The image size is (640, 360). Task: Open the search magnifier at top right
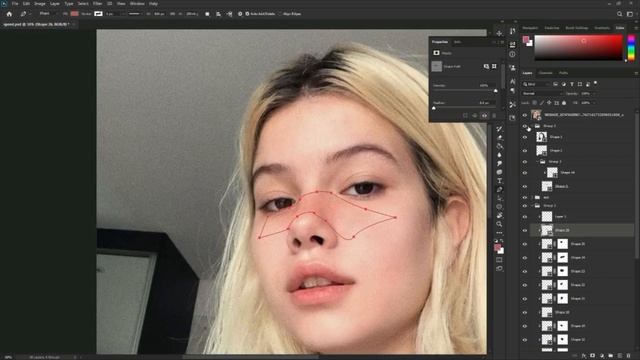point(620,14)
